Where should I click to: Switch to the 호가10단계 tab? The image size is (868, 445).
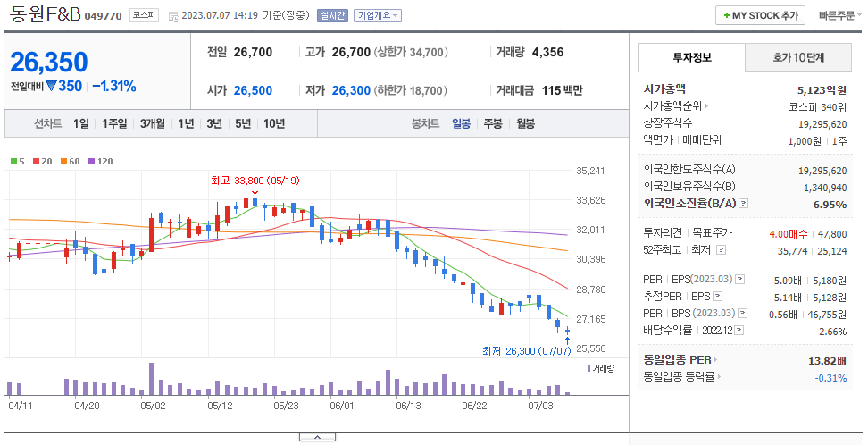pos(798,57)
